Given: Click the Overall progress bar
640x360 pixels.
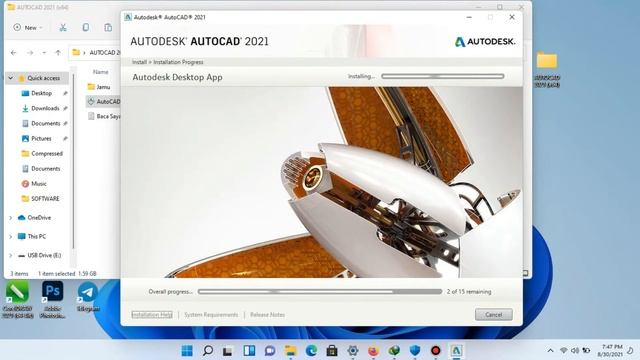Looking at the screenshot, I should tap(320, 292).
